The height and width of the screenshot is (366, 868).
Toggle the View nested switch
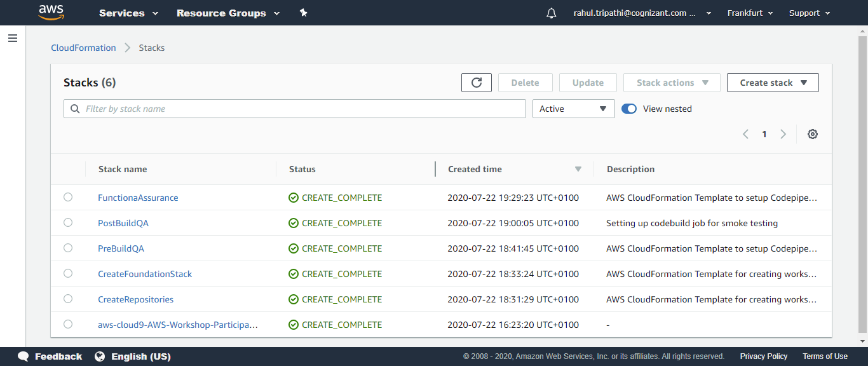click(x=629, y=109)
